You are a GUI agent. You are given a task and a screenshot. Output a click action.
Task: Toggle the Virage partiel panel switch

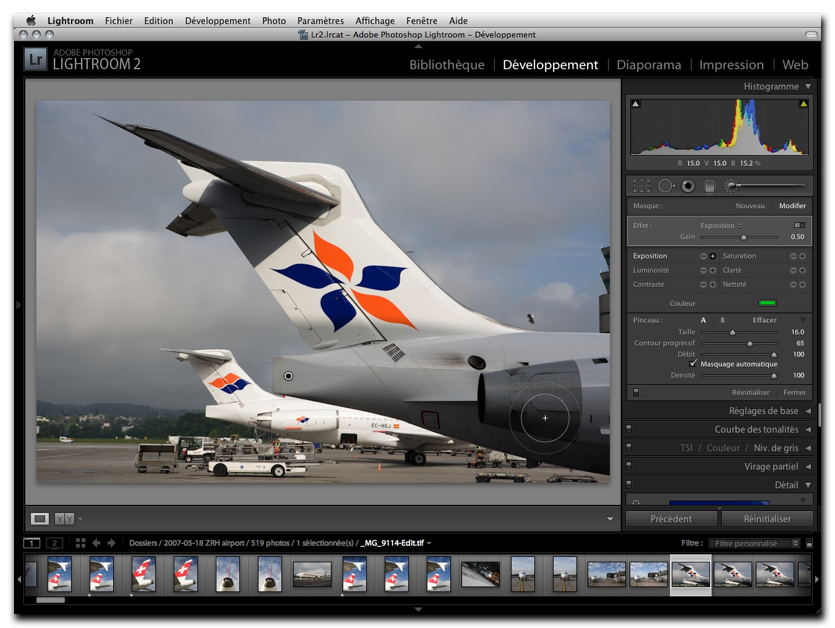[629, 466]
